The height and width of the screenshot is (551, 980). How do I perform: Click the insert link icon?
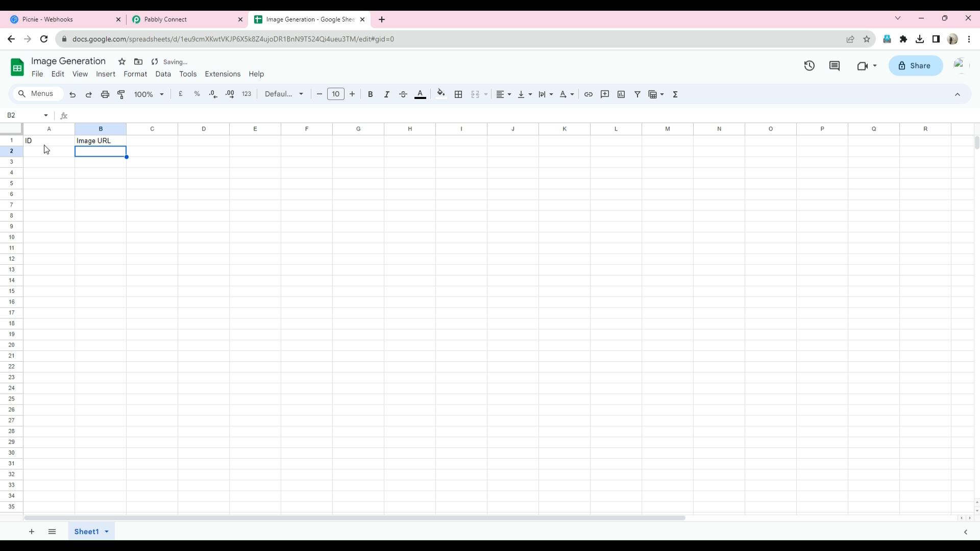click(589, 94)
